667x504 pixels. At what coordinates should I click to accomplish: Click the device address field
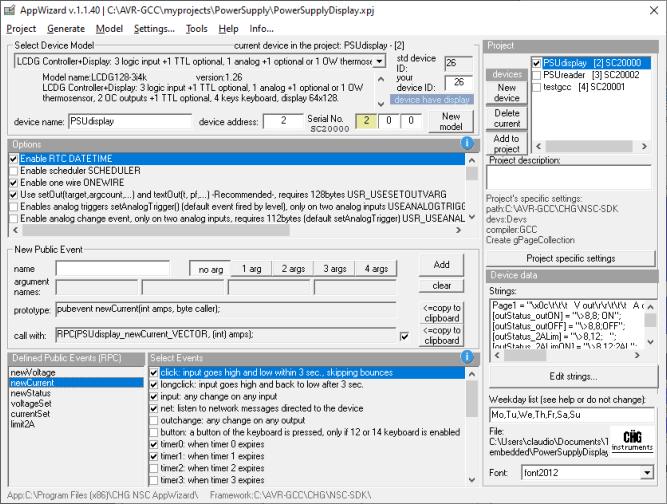tap(283, 122)
